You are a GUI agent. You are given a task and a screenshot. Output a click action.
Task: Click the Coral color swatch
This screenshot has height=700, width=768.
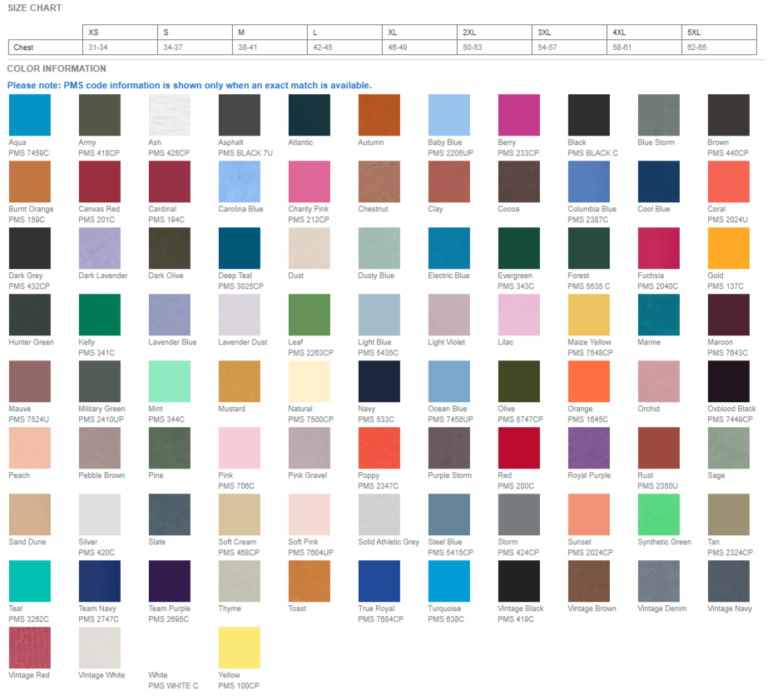point(728,181)
